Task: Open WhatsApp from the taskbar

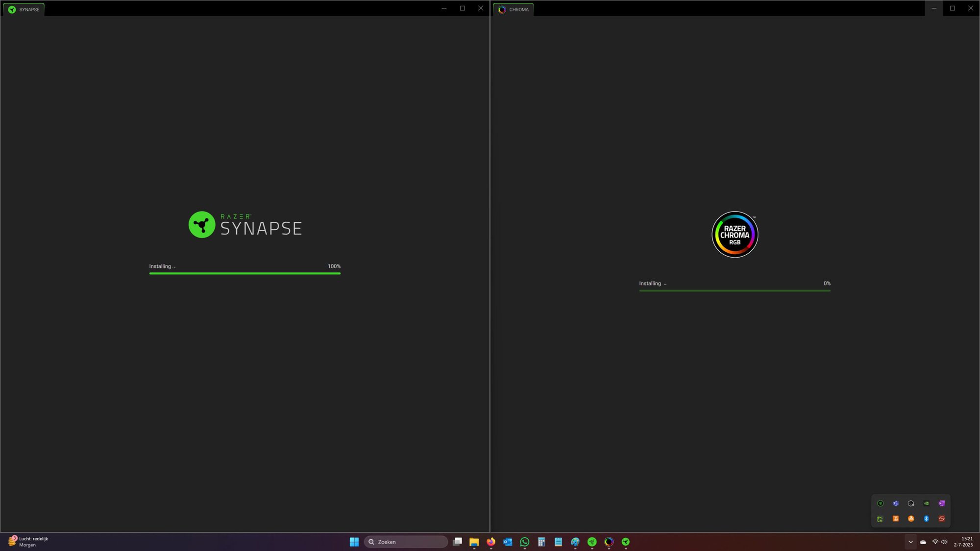Action: pyautogui.click(x=525, y=542)
